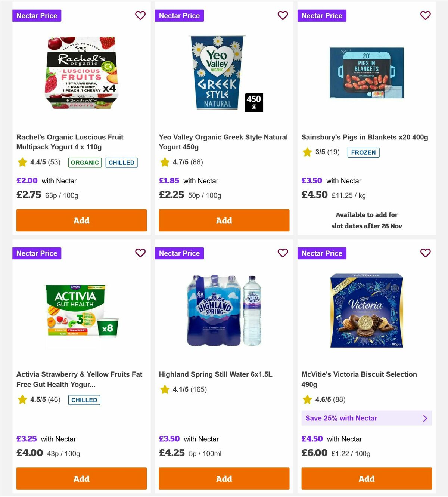Click the FROZEN tag on Pigs in Blankets
448x497 pixels.
[x=363, y=152]
